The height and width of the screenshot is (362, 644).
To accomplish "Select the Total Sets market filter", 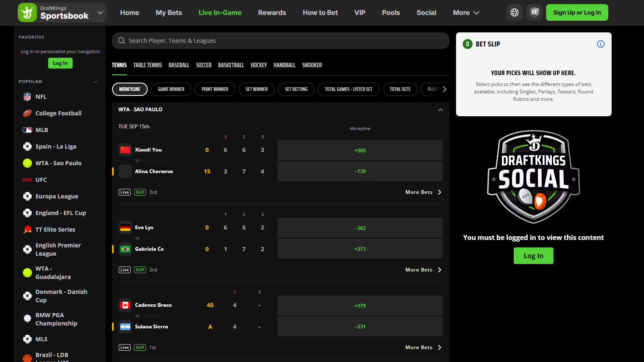I will coord(400,89).
